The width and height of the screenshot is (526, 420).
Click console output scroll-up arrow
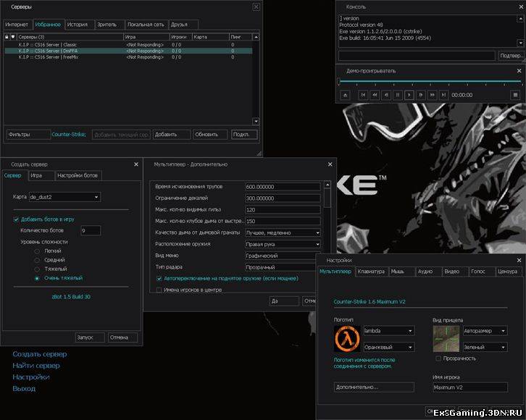point(521,19)
